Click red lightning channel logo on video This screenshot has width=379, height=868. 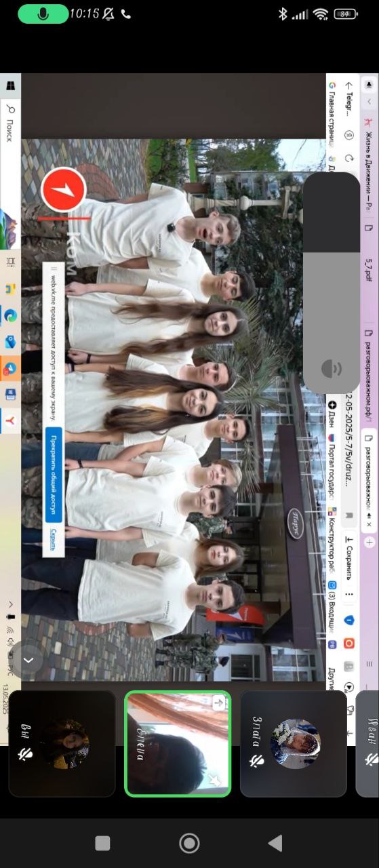tap(63, 190)
